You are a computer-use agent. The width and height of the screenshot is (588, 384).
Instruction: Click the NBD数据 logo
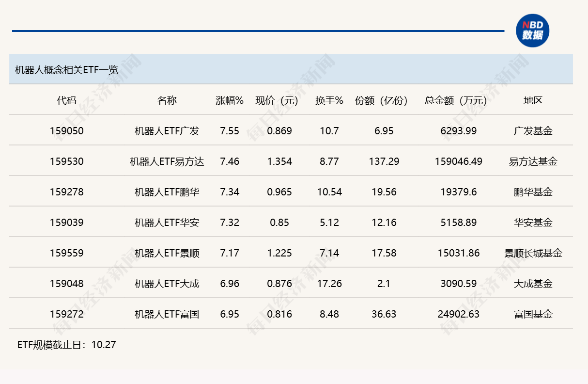point(532,30)
